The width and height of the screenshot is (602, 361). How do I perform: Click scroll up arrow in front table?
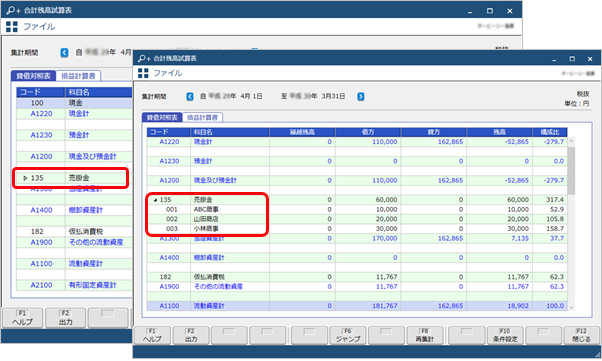571,141
